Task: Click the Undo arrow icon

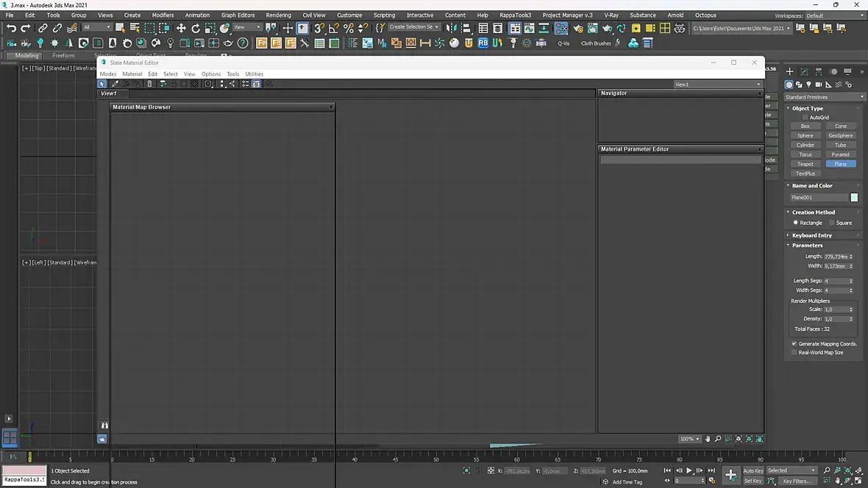Action: [x=11, y=28]
